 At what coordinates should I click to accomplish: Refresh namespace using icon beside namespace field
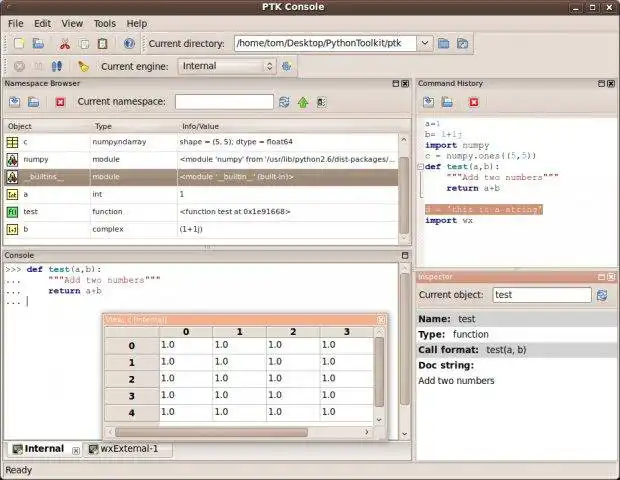(285, 102)
